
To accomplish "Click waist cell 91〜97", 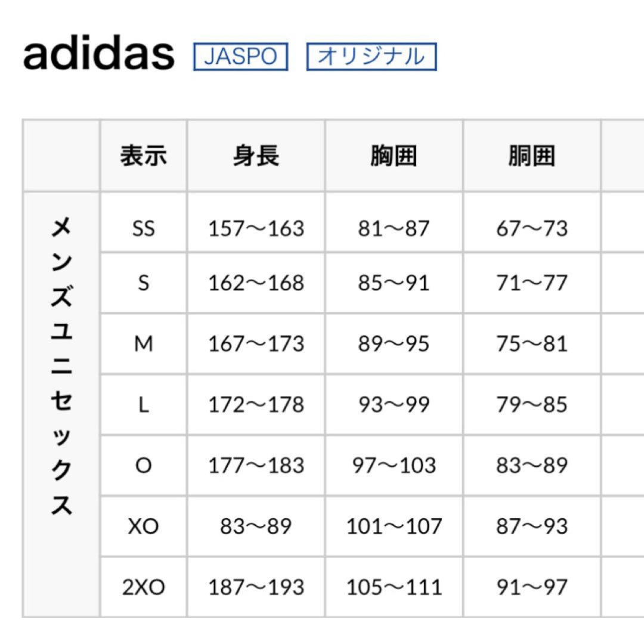I will 532,587.
